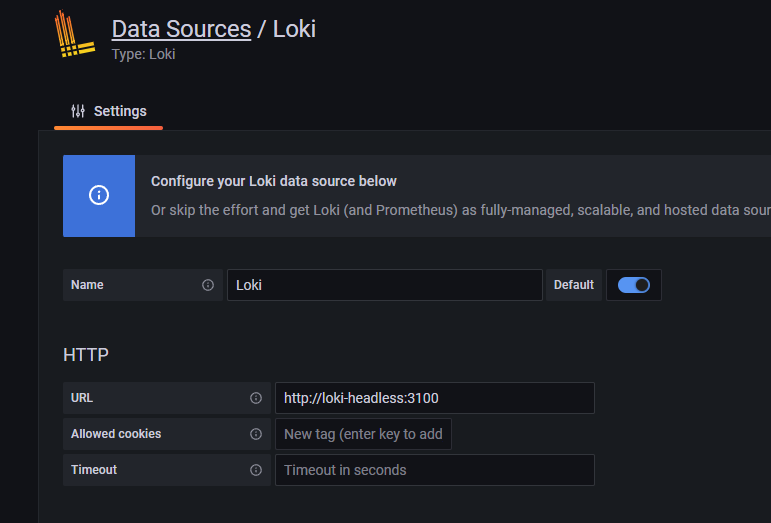Open the Data Sources breadcrumb link
This screenshot has height=523, width=771.
pos(181,29)
